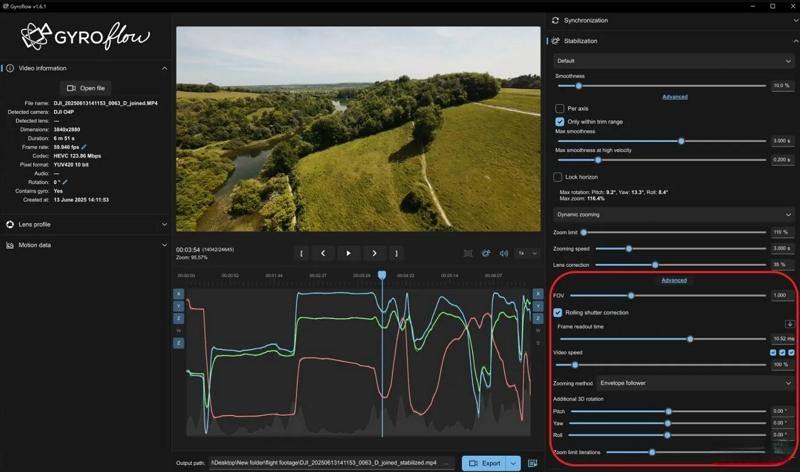The width and height of the screenshot is (800, 472).
Task: Uncheck Only within trim range
Action: point(560,121)
